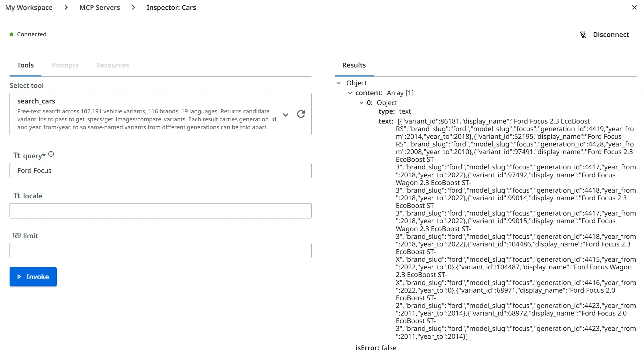
Task: Go to MCP Servers breadcrumb
Action: (99, 8)
